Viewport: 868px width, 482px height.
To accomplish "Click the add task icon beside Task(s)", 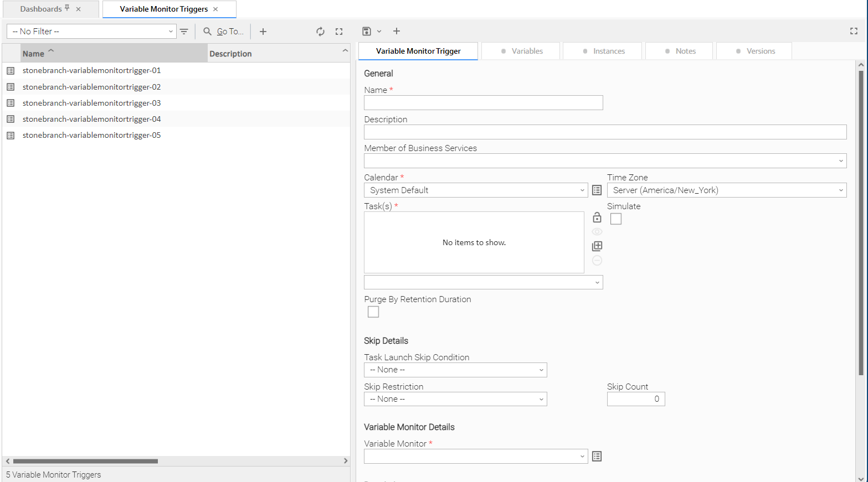I will [x=597, y=246].
